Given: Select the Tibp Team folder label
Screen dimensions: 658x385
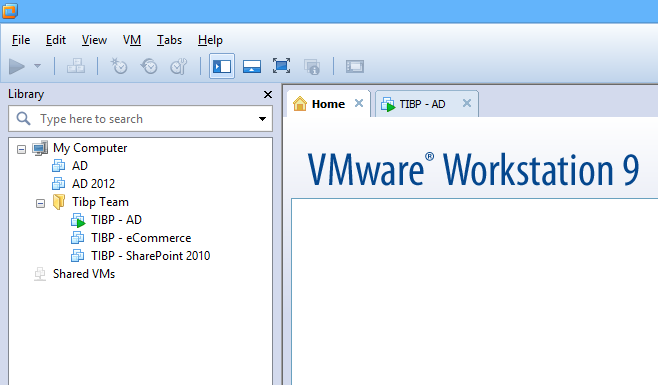Looking at the screenshot, I should [x=100, y=202].
